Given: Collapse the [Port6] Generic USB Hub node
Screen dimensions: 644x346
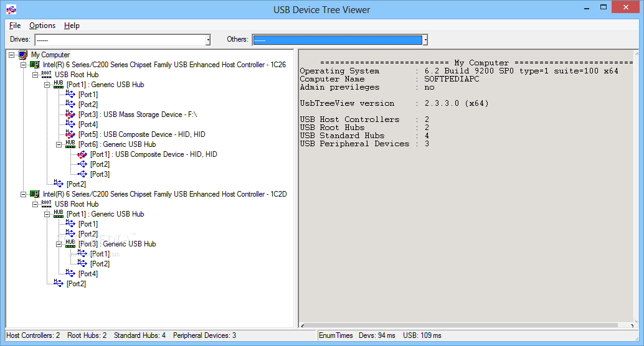Looking at the screenshot, I should (x=59, y=144).
